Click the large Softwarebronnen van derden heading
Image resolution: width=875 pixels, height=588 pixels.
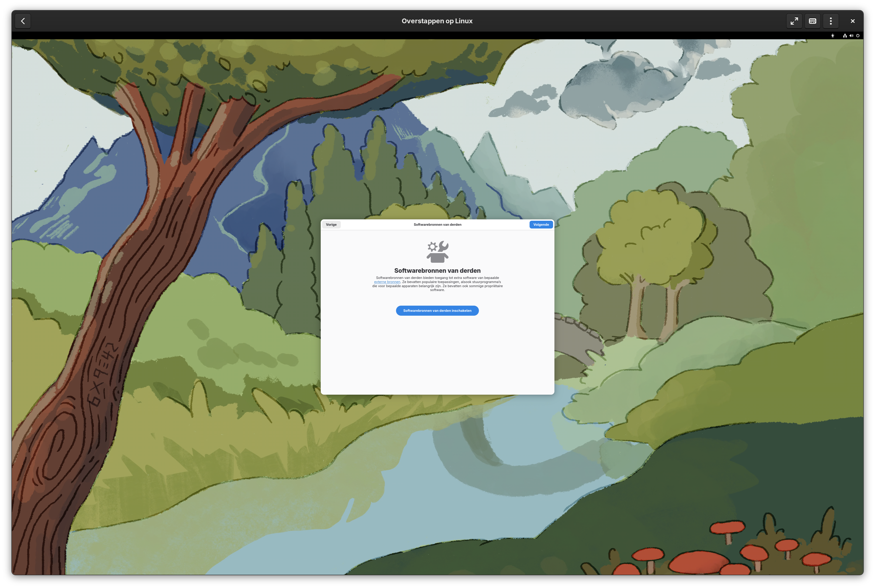tap(437, 270)
